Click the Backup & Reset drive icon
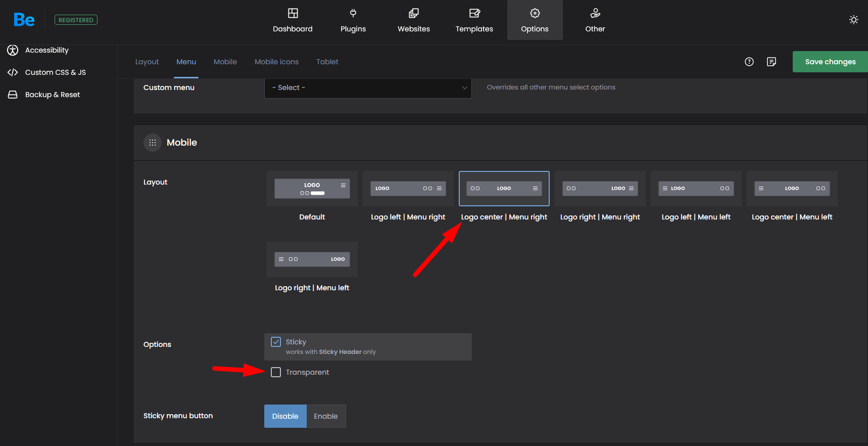The image size is (868, 446). pyautogui.click(x=13, y=95)
